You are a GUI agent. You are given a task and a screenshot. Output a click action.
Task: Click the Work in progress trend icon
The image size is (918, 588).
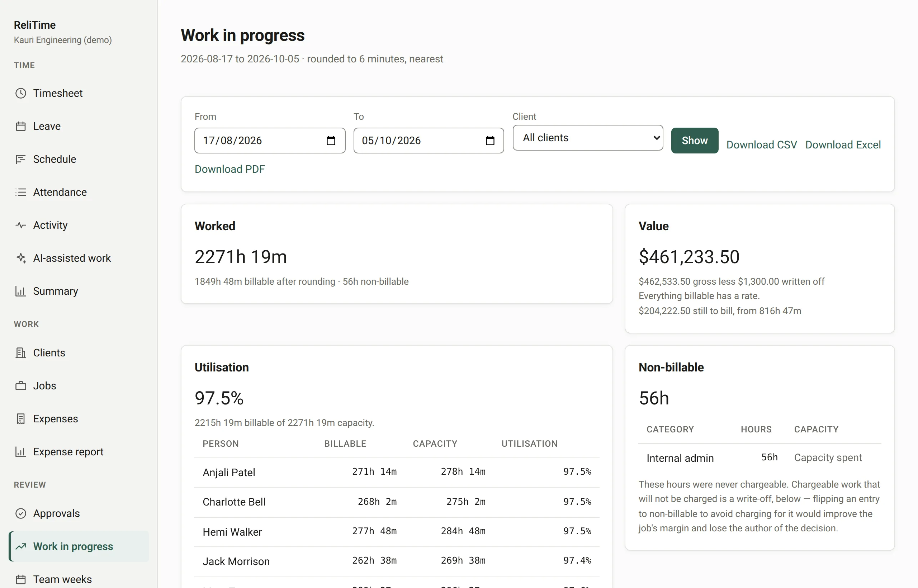tap(21, 546)
